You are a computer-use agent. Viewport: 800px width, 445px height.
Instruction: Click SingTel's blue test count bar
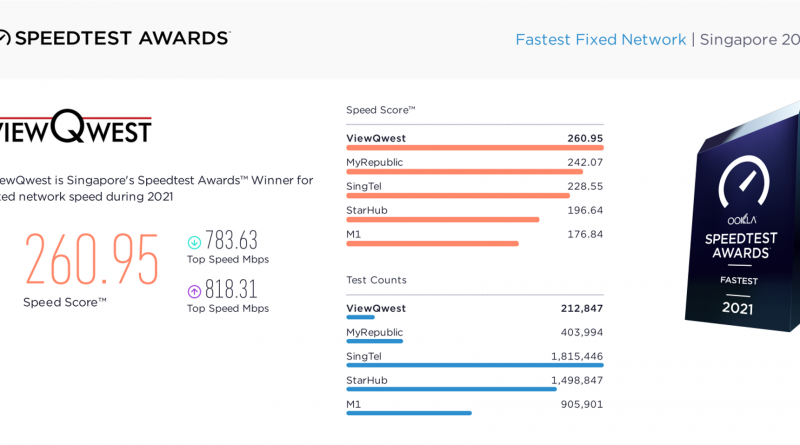[x=475, y=365]
